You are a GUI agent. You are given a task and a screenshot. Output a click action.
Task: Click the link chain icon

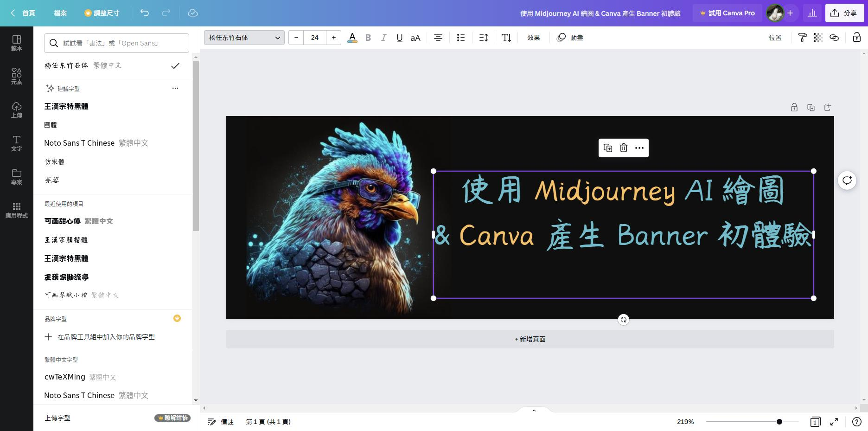point(834,38)
